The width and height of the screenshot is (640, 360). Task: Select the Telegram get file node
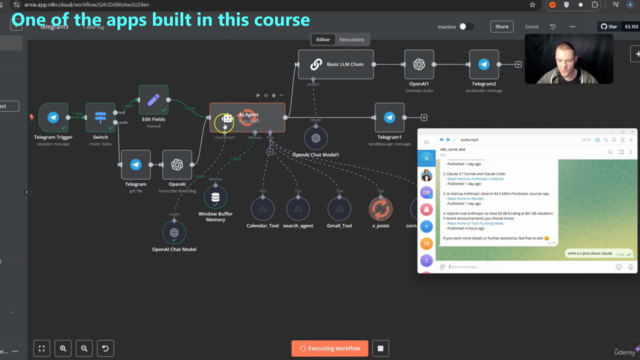[x=136, y=164]
